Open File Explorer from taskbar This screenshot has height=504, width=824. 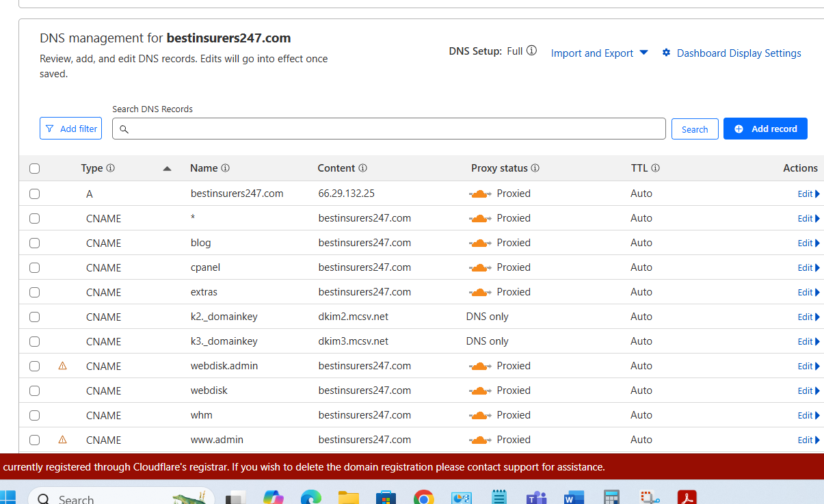(x=349, y=498)
